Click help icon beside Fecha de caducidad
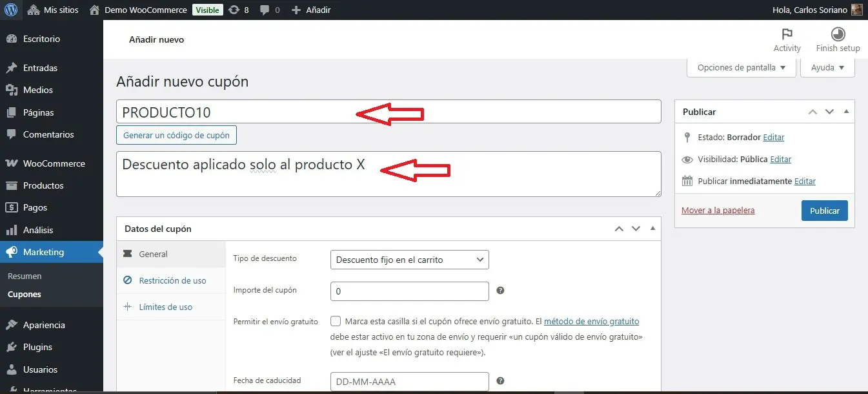This screenshot has height=394, width=868. tap(500, 381)
